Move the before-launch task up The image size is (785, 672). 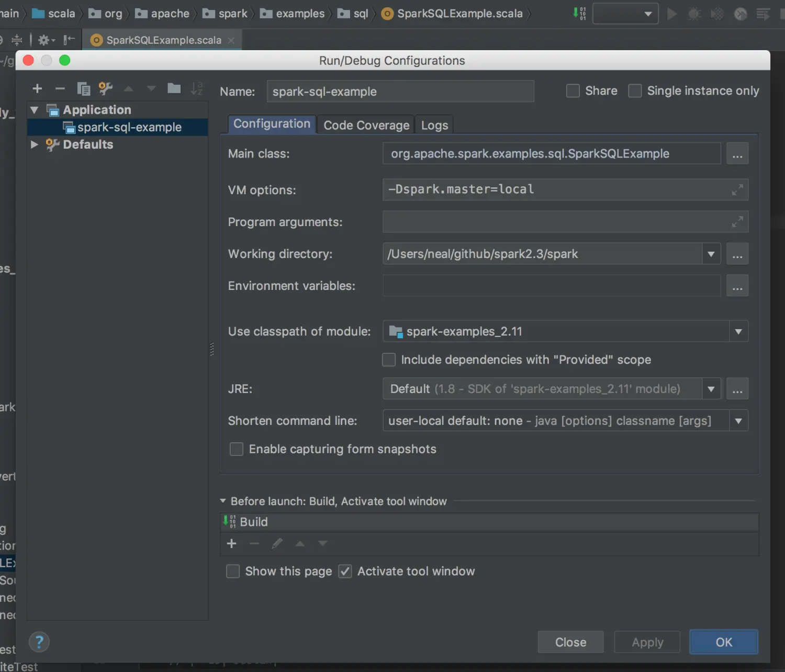pos(300,544)
